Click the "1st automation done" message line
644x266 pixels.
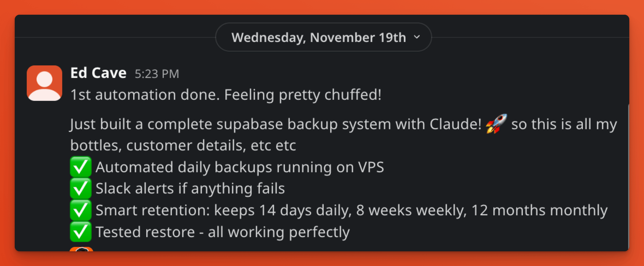(226, 95)
